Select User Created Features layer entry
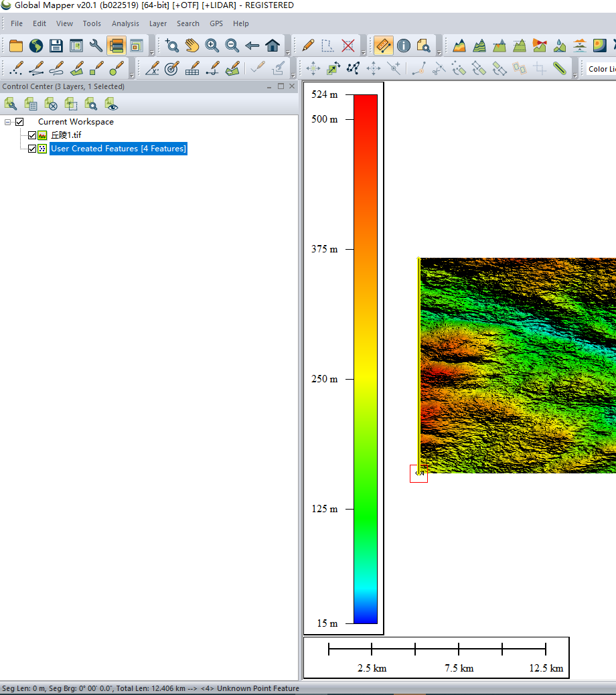 (118, 149)
